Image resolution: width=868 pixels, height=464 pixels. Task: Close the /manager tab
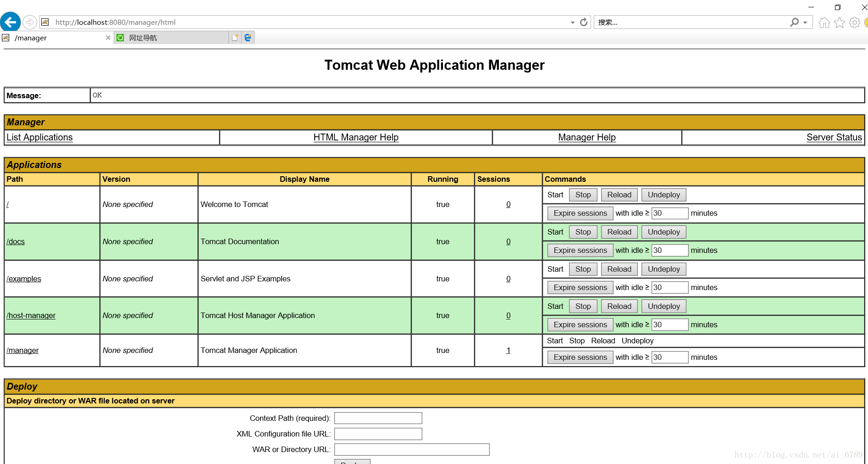pyautogui.click(x=108, y=38)
